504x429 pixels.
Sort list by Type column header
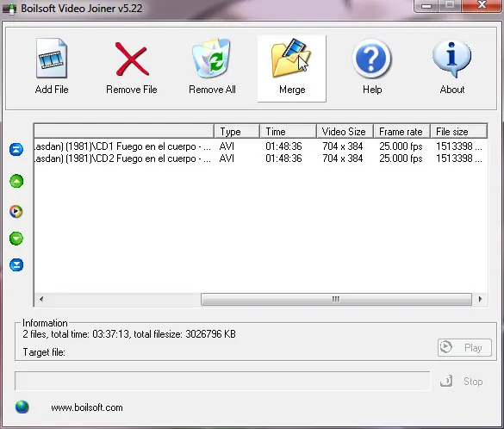click(237, 132)
